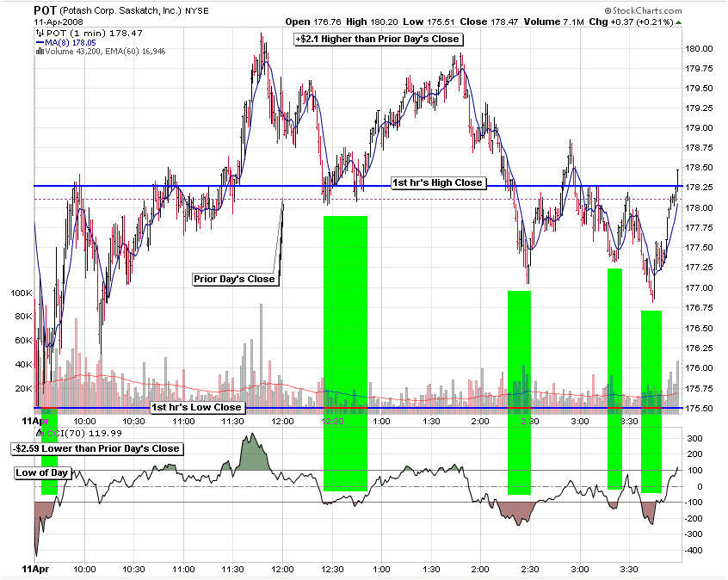Click the 177.50 price axis label
The width and height of the screenshot is (728, 580).
[700, 248]
